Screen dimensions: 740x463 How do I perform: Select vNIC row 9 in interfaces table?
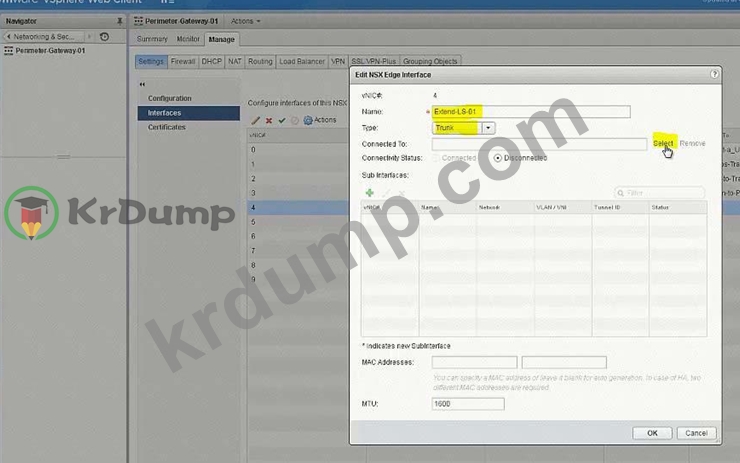coord(298,279)
